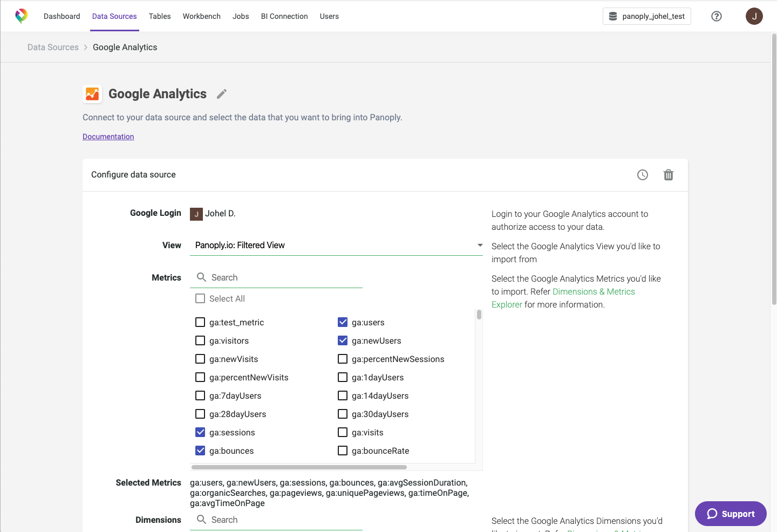Open the Tables tab
This screenshot has height=532, width=777.
tap(160, 16)
